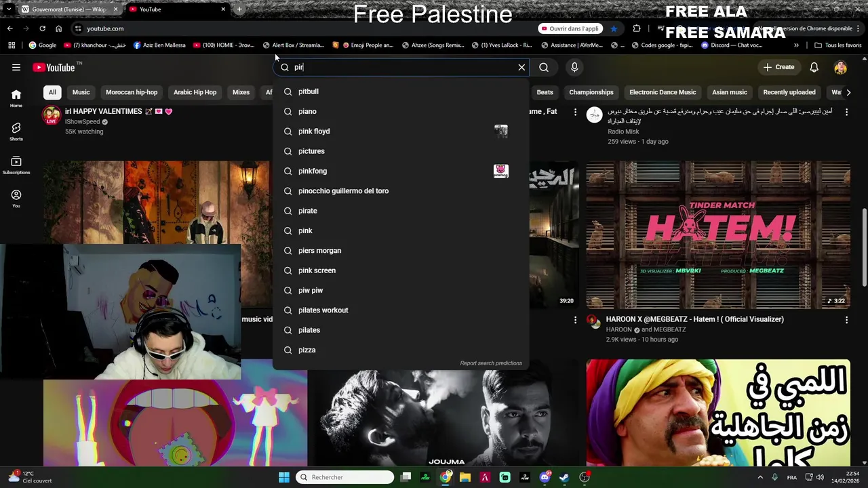Select the Moroccan hip-hop chip
Screen dimensions: 868x488
132,92
